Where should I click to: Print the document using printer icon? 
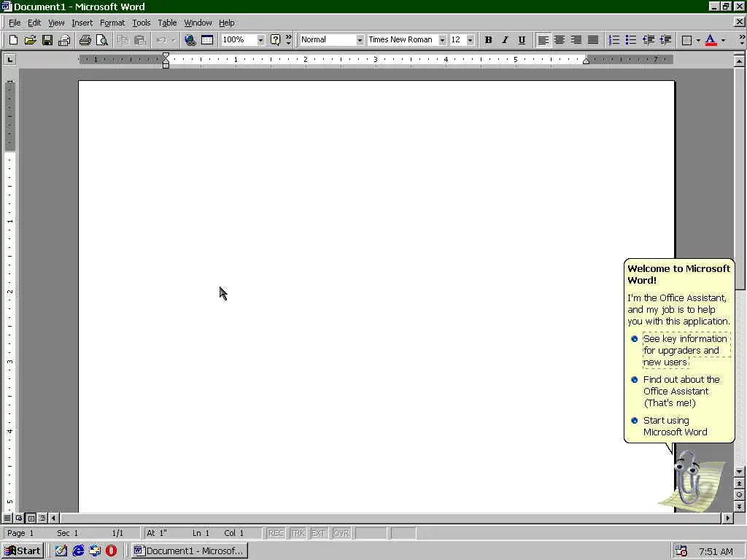click(85, 40)
